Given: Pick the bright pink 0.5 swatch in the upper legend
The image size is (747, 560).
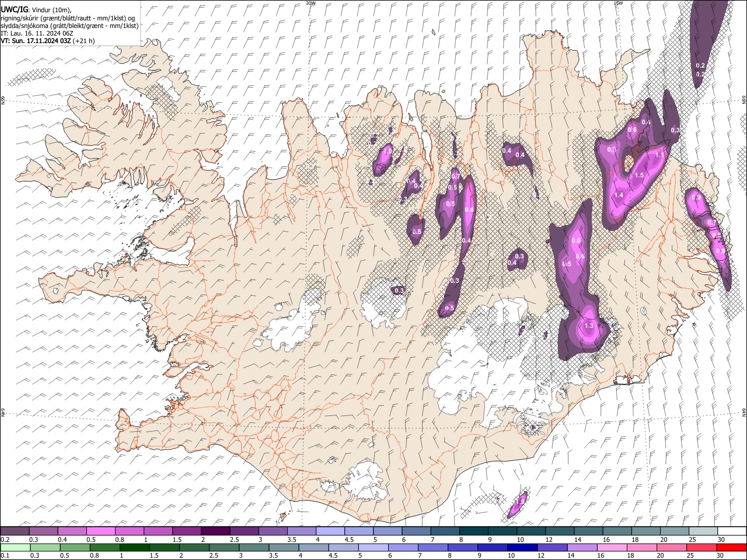Looking at the screenshot, I should (x=100, y=531).
